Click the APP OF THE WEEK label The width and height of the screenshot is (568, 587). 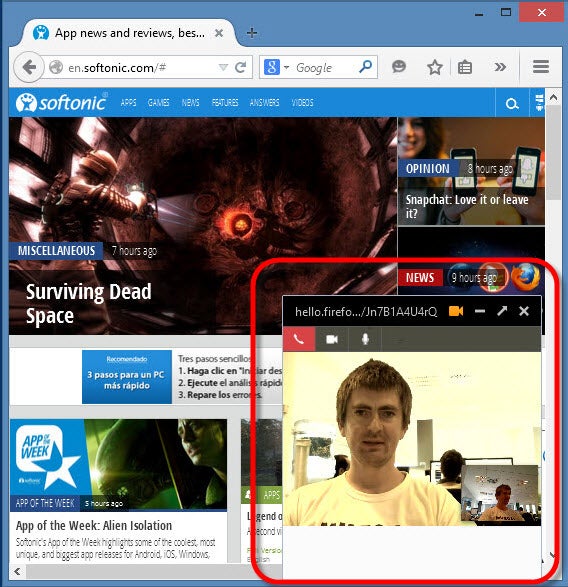pyautogui.click(x=45, y=503)
